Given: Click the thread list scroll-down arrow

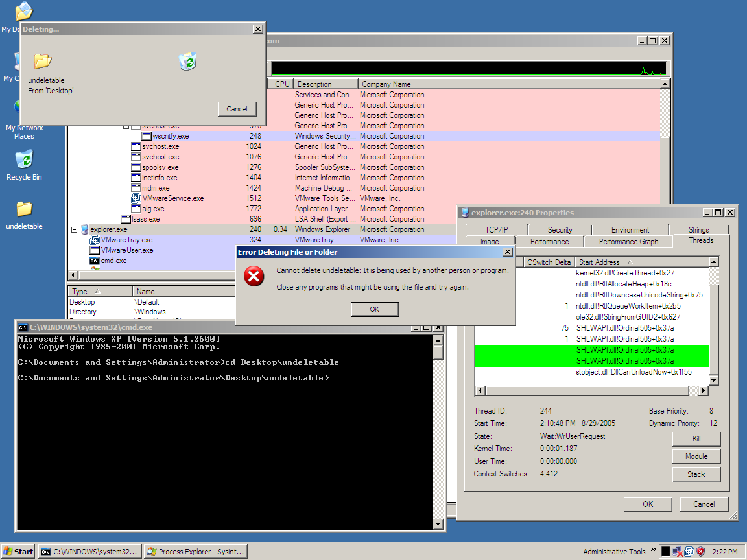Looking at the screenshot, I should click(x=714, y=380).
